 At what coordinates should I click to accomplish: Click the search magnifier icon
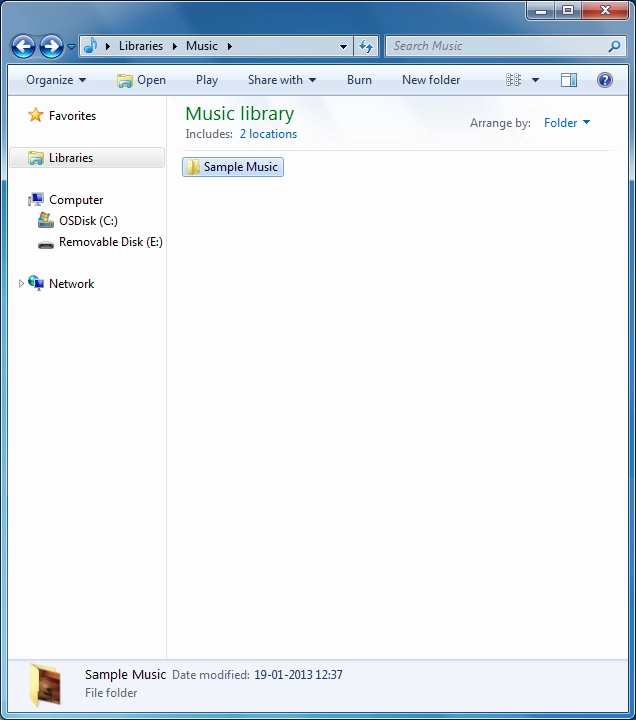[x=614, y=46]
